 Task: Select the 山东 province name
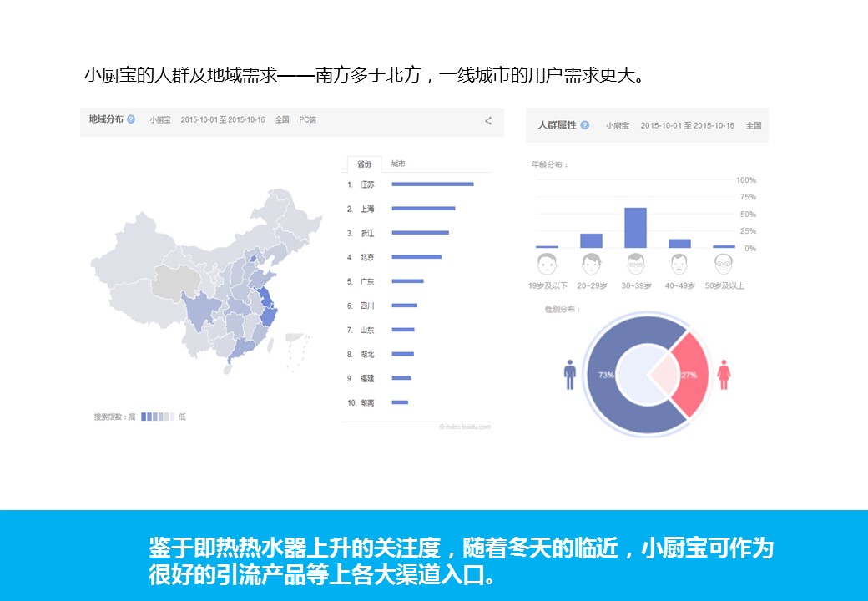coord(367,331)
